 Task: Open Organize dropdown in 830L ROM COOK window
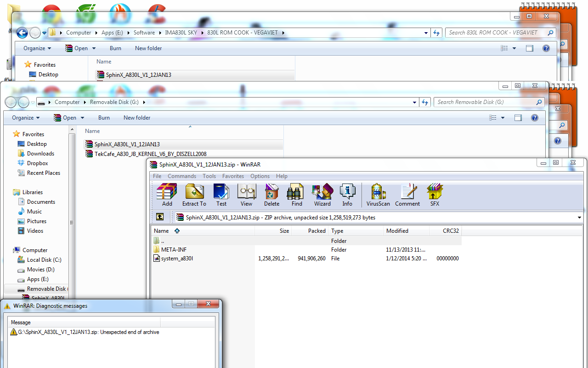click(x=37, y=48)
